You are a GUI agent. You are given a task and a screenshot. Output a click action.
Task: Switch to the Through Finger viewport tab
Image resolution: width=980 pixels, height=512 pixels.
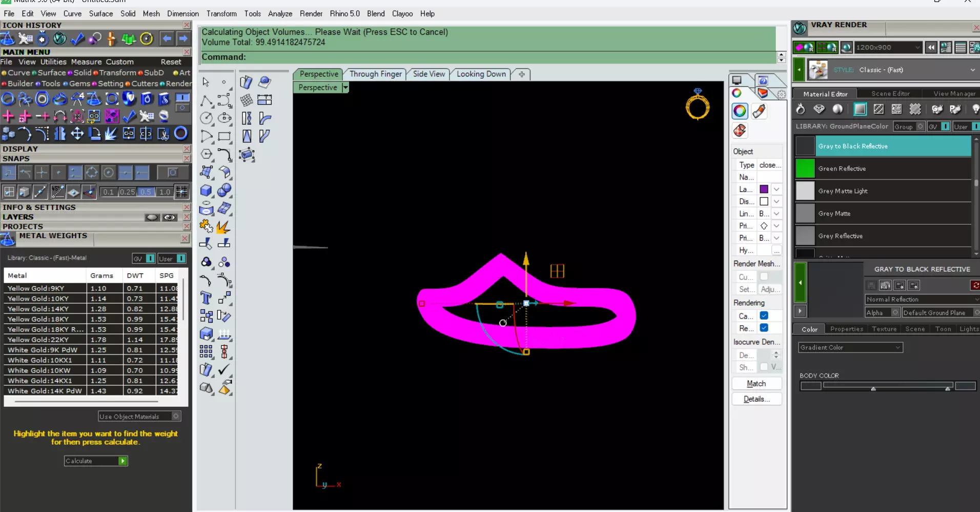pyautogui.click(x=376, y=74)
